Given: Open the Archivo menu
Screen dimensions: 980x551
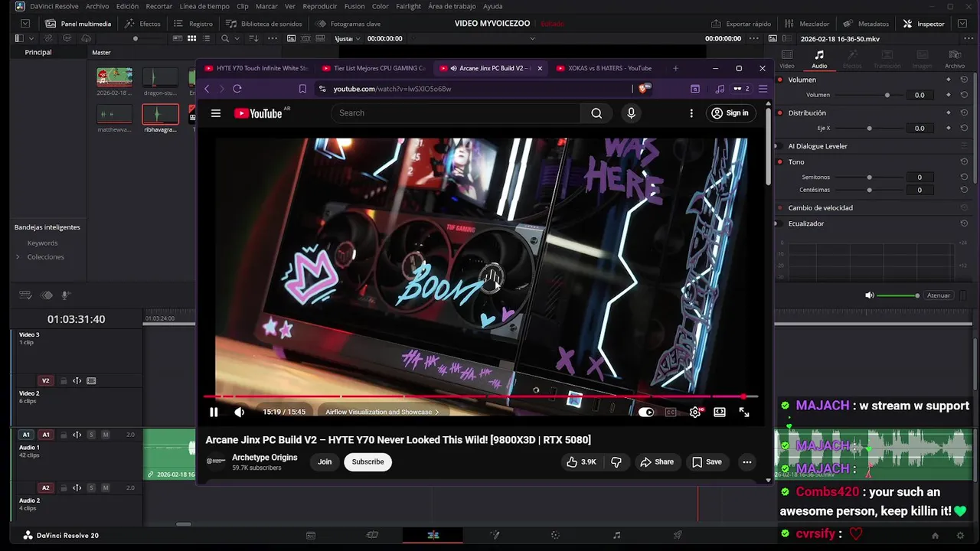Looking at the screenshot, I should click(x=97, y=6).
